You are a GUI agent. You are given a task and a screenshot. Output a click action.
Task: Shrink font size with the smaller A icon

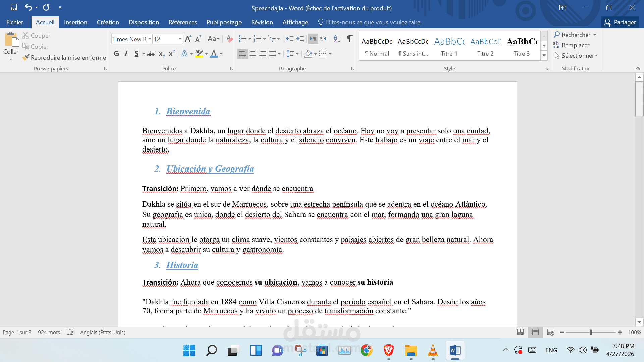coord(198,39)
